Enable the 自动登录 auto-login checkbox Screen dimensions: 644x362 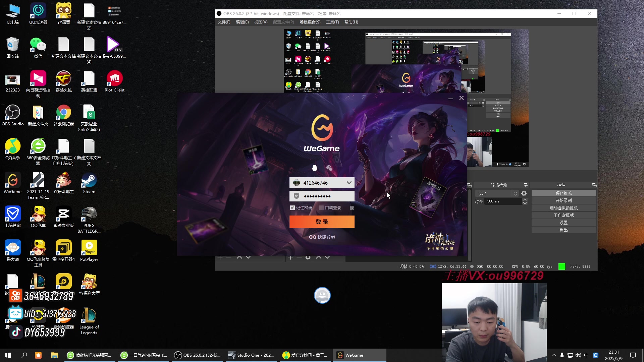coord(321,208)
